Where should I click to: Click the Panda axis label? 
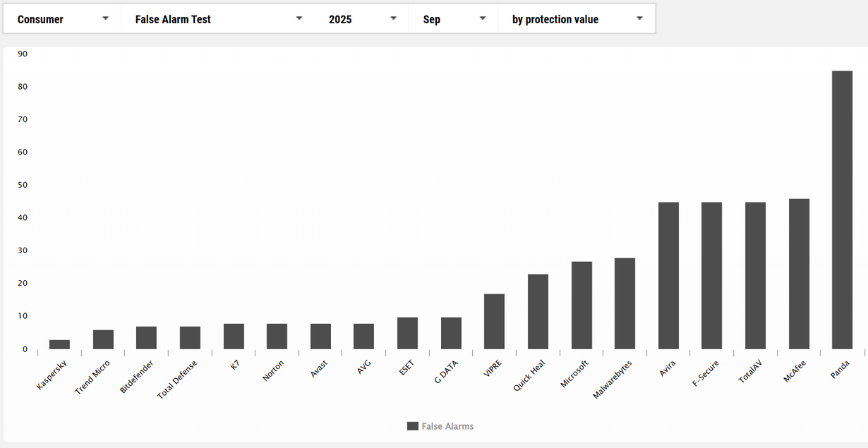click(x=841, y=368)
